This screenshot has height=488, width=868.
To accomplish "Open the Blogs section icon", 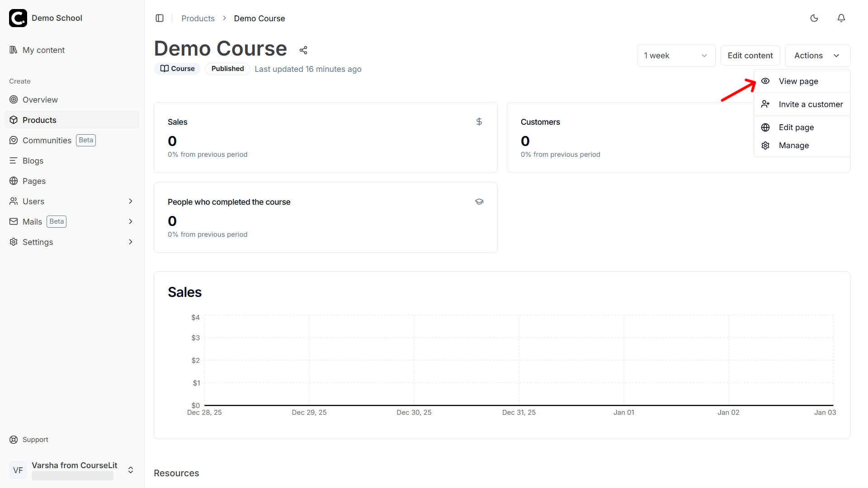I will pyautogui.click(x=14, y=160).
